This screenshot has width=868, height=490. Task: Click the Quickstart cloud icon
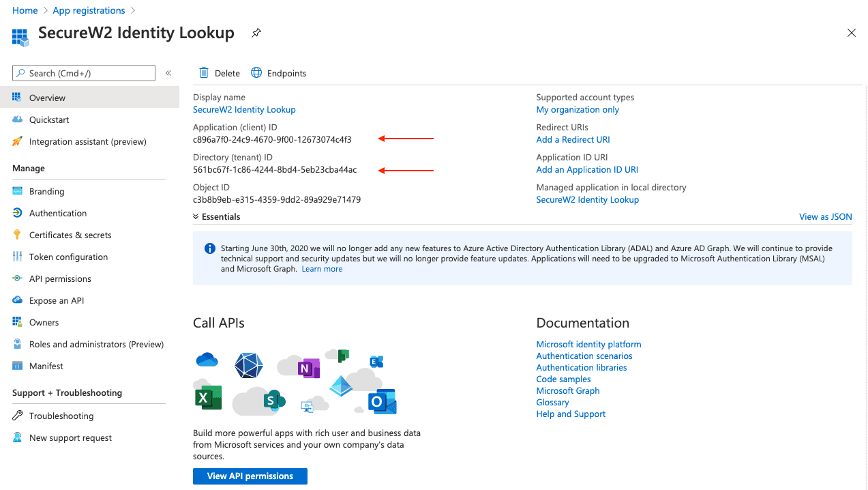(x=17, y=119)
